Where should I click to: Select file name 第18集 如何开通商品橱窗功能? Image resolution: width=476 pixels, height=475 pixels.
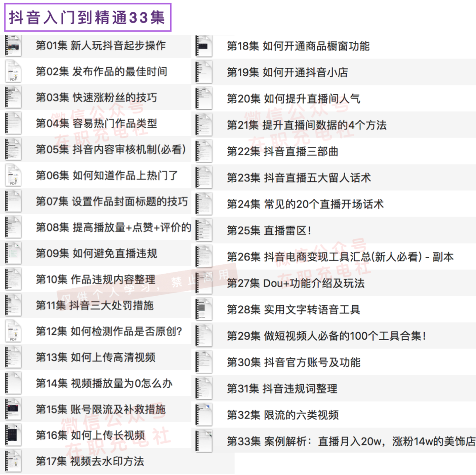point(298,46)
